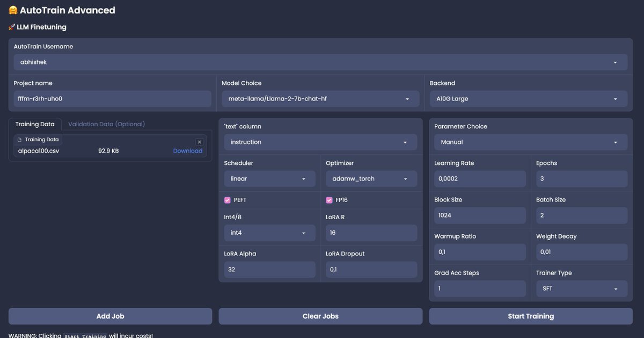Click the Block Size input field
This screenshot has height=338, width=644.
(x=480, y=215)
